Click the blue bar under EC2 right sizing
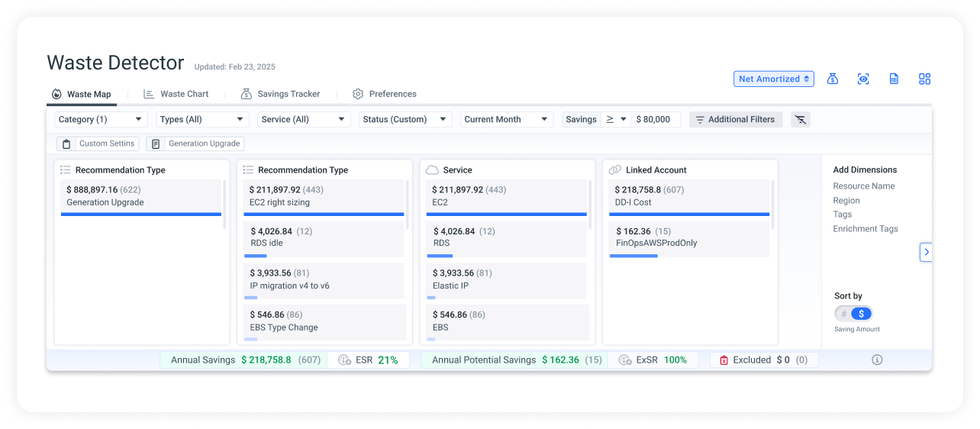The width and height of the screenshot is (980, 429). [x=324, y=214]
